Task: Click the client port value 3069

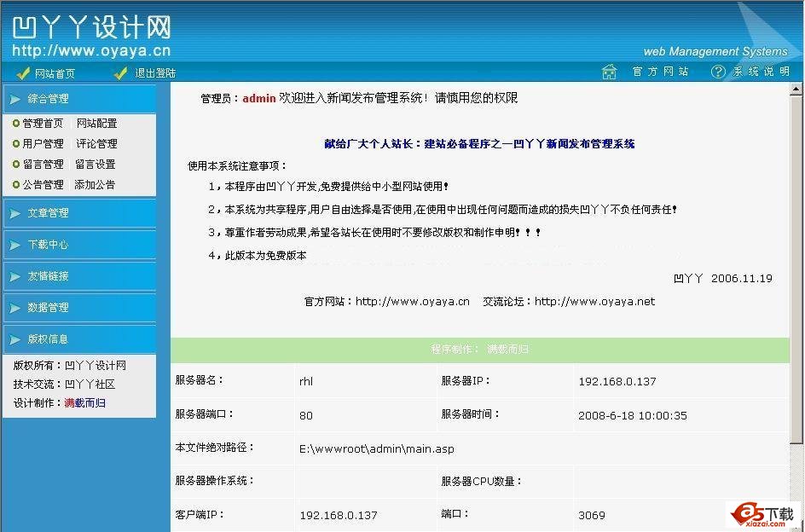Action: coord(592,515)
